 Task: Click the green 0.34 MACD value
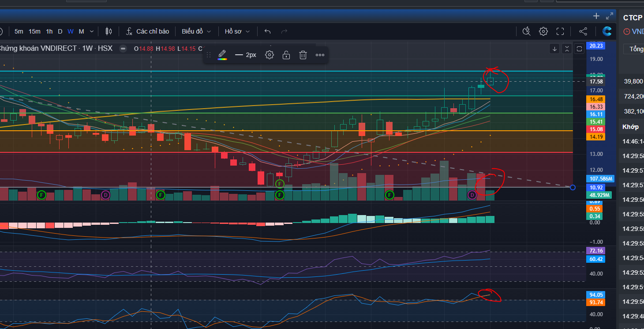[595, 216]
